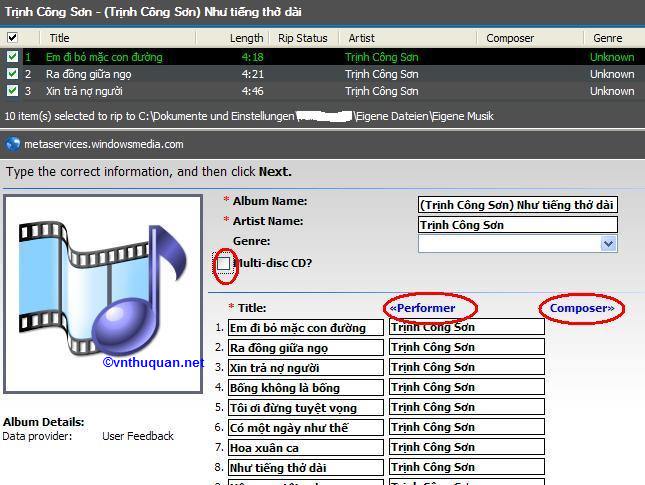Edit title field 7 Hoa xuân ca

coord(306,448)
